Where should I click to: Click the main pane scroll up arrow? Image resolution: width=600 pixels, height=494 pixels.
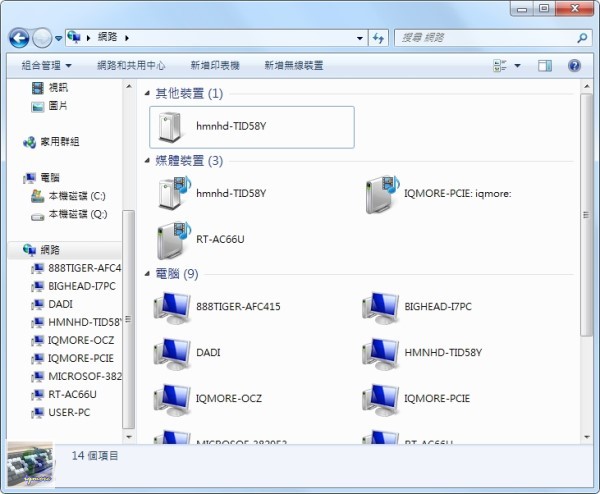(586, 87)
